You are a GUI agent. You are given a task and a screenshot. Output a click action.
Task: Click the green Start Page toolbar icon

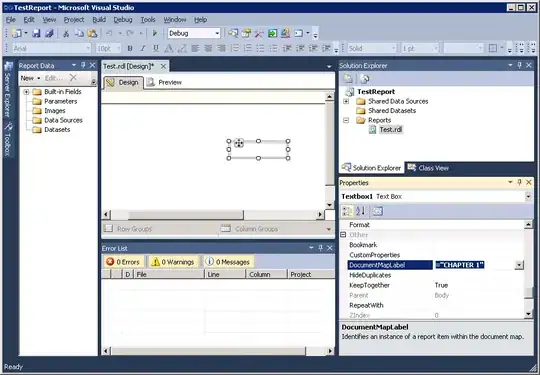point(272,33)
